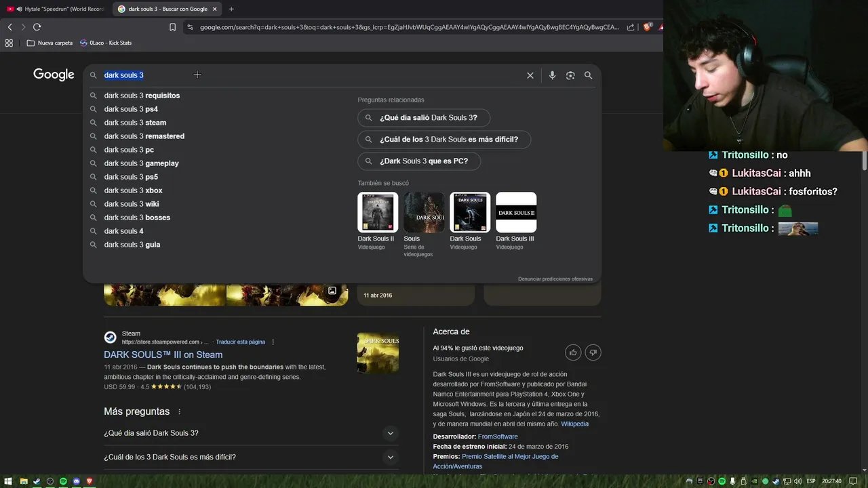
Task: Open Steam from the taskbar
Action: coord(37,481)
